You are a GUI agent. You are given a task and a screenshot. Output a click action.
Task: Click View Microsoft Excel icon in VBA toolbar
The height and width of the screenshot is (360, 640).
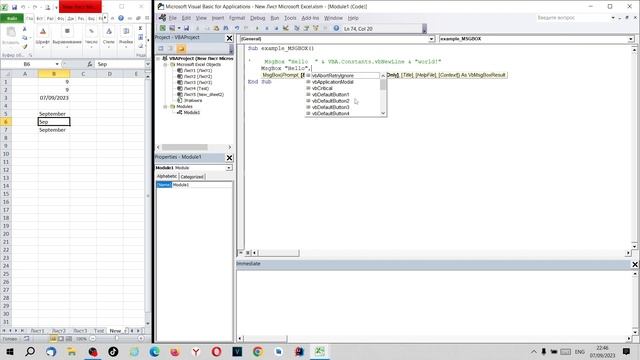[x=162, y=28]
